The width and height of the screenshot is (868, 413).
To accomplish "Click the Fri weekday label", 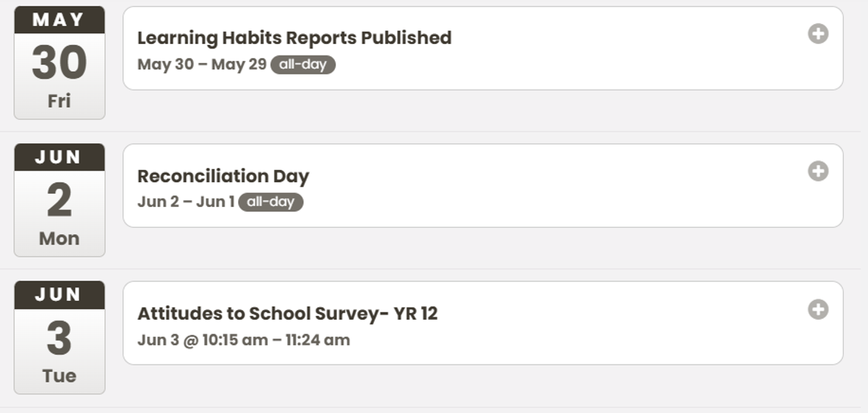I will tap(59, 101).
